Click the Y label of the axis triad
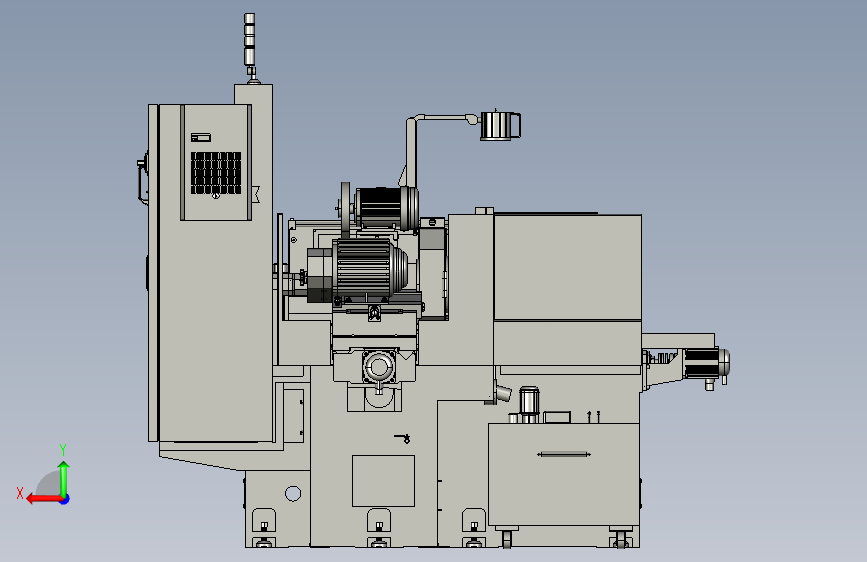 (63, 449)
